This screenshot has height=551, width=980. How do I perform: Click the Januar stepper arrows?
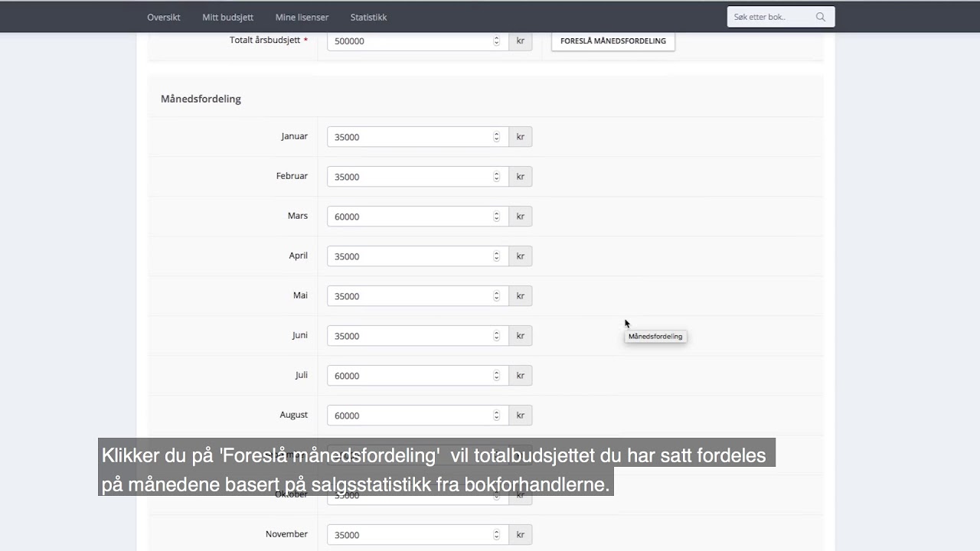click(496, 137)
